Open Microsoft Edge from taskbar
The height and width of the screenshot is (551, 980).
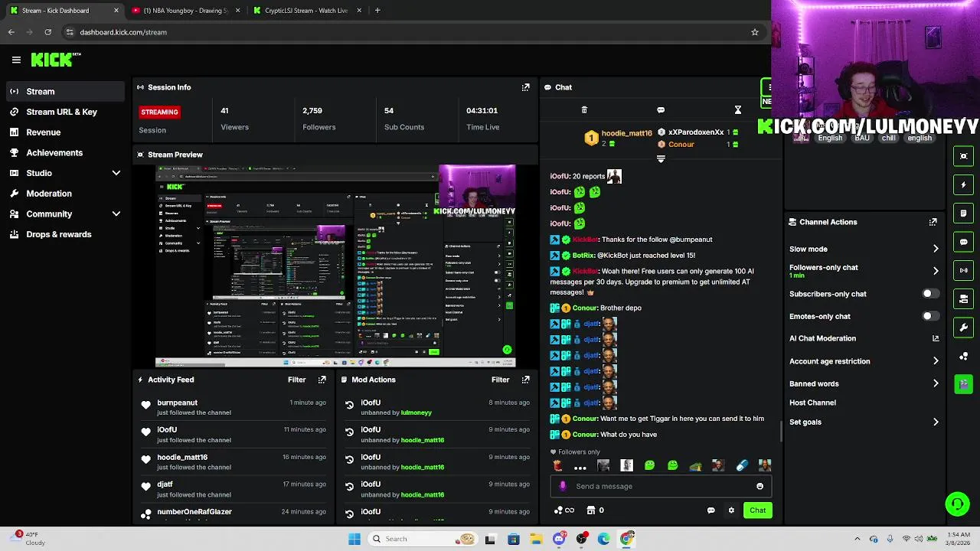coord(604,539)
